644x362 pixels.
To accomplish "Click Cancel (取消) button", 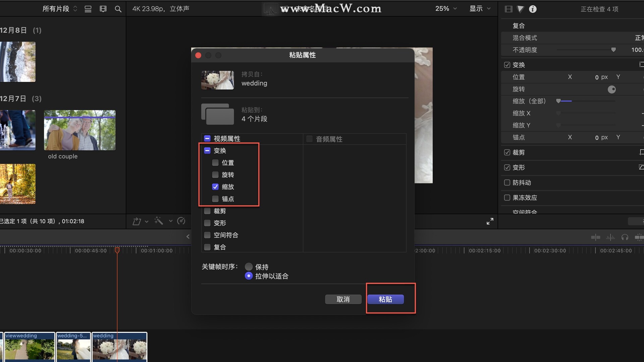I will (343, 299).
